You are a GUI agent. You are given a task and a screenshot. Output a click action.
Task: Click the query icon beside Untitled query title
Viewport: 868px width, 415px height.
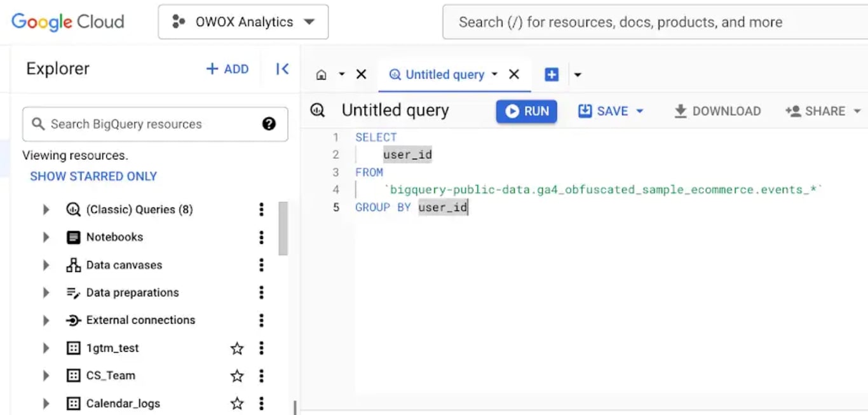[318, 111]
